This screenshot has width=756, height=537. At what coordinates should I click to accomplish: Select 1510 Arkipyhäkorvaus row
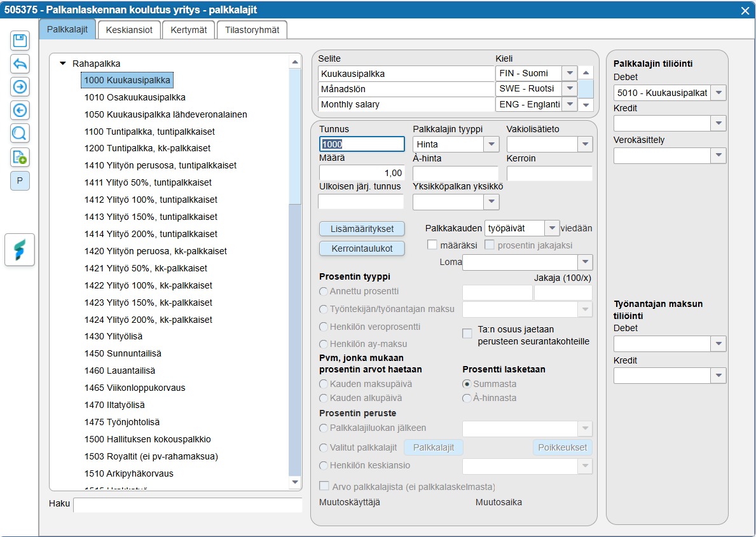click(x=128, y=473)
